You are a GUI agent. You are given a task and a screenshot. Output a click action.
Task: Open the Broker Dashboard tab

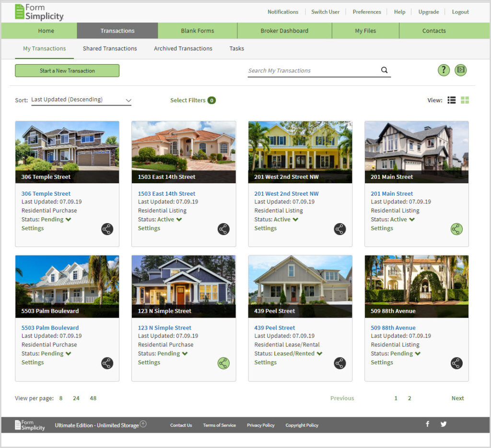pos(284,31)
